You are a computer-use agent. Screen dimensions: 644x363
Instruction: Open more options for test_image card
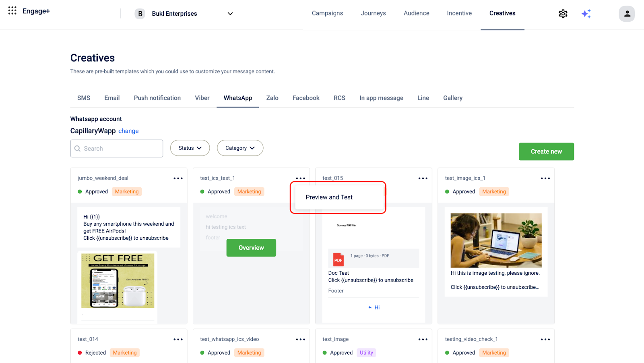tap(423, 339)
